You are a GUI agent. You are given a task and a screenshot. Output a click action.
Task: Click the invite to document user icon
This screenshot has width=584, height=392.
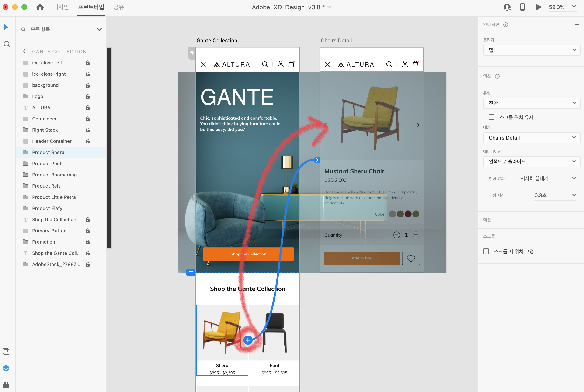pyautogui.click(x=507, y=7)
